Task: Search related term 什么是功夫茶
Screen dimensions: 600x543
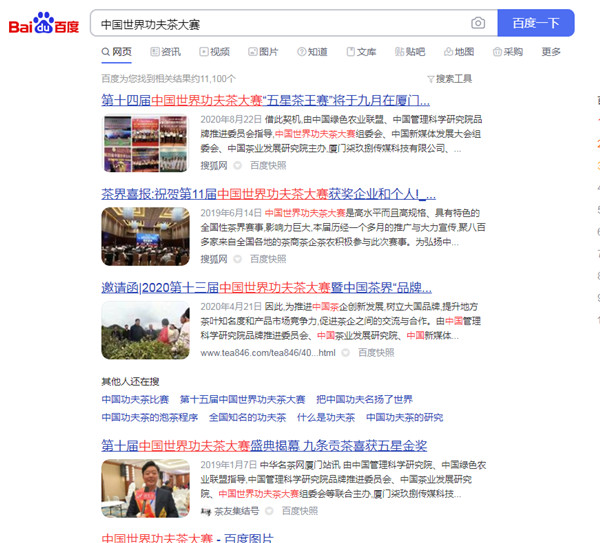Action: [326, 417]
